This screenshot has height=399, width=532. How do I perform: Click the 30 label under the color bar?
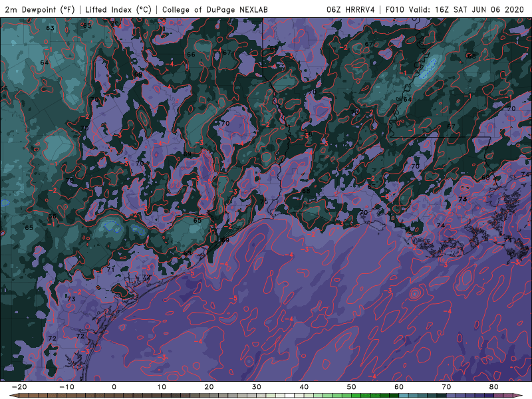[x=257, y=387]
